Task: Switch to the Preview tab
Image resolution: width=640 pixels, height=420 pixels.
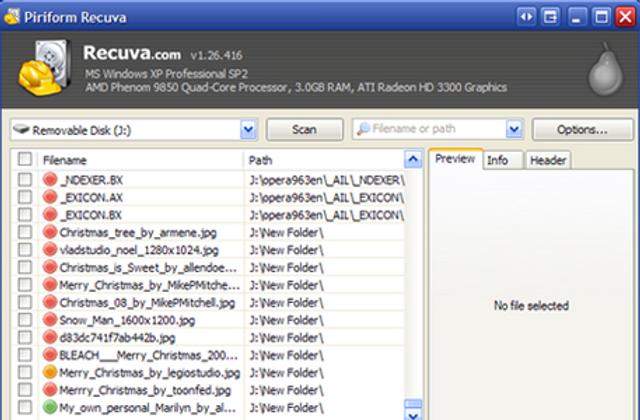Action: pyautogui.click(x=455, y=159)
